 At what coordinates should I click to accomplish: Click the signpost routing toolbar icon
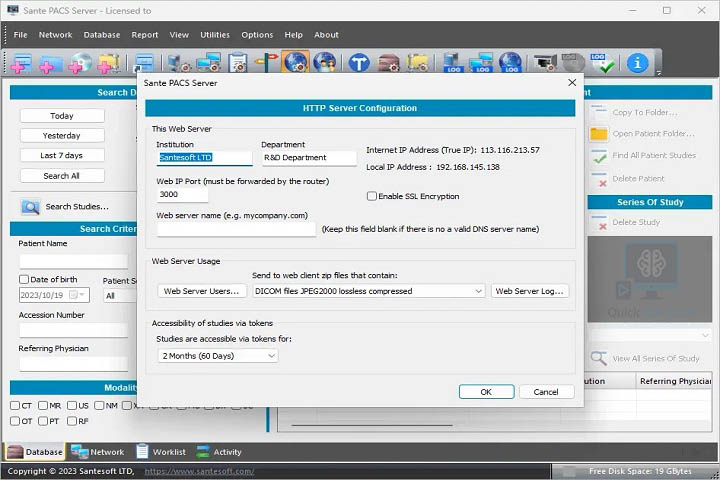[266, 63]
